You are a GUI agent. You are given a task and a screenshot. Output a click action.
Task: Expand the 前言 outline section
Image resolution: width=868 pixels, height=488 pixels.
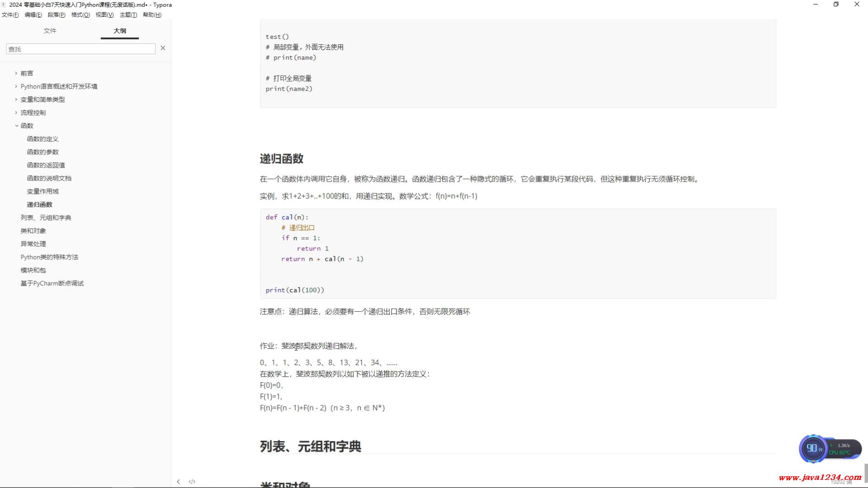[16, 73]
